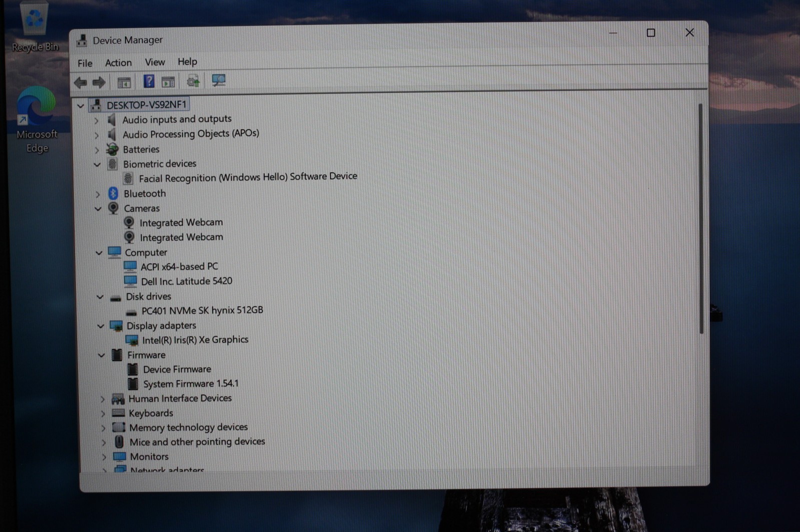Click the Update driver toolbar icon
Image resolution: width=800 pixels, height=532 pixels.
tap(193, 80)
